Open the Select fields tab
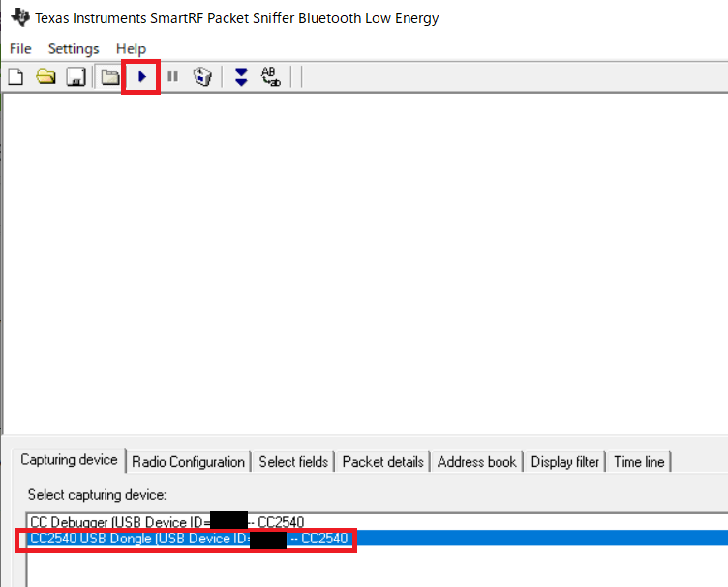The image size is (728, 587). tap(293, 462)
